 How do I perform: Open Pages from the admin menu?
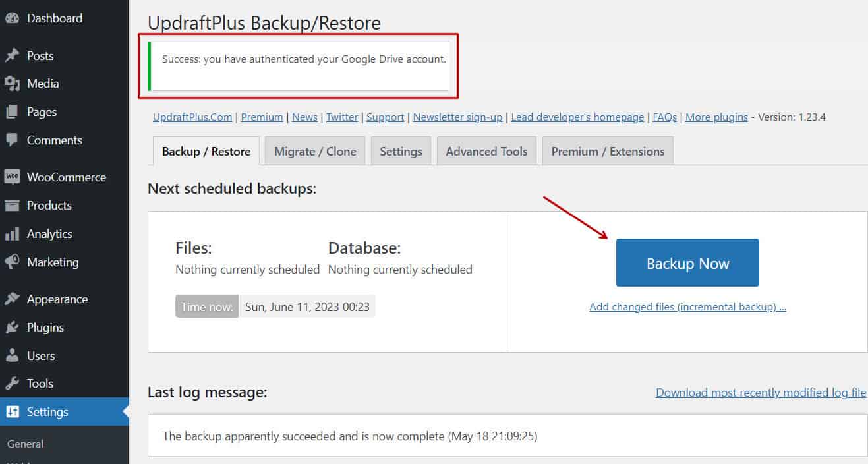pyautogui.click(x=65, y=112)
